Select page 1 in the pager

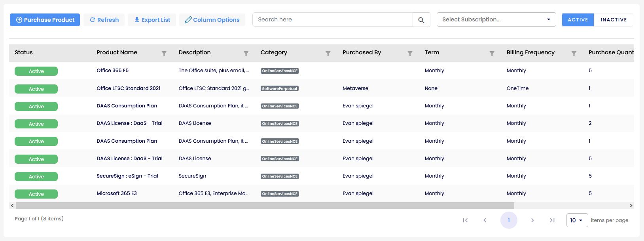click(x=509, y=220)
